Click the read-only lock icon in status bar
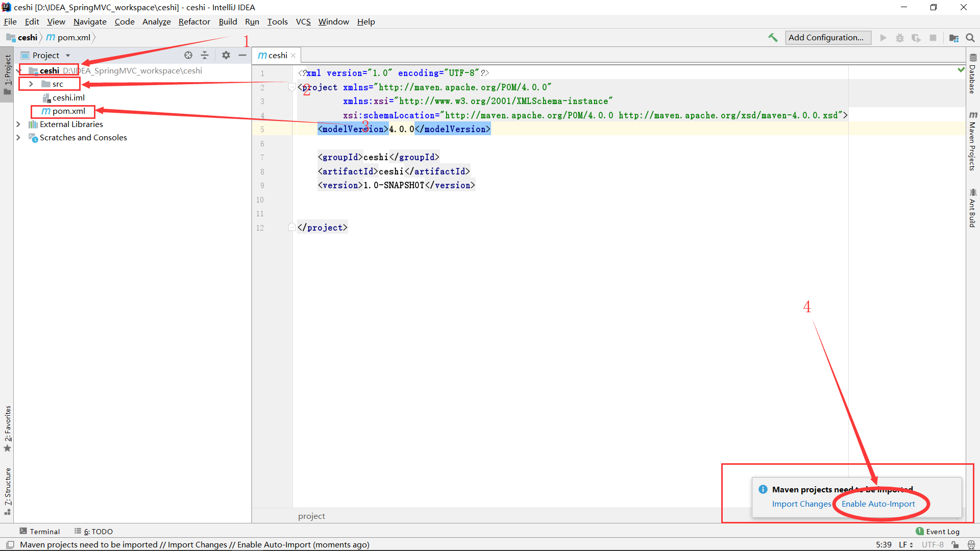 click(955, 545)
